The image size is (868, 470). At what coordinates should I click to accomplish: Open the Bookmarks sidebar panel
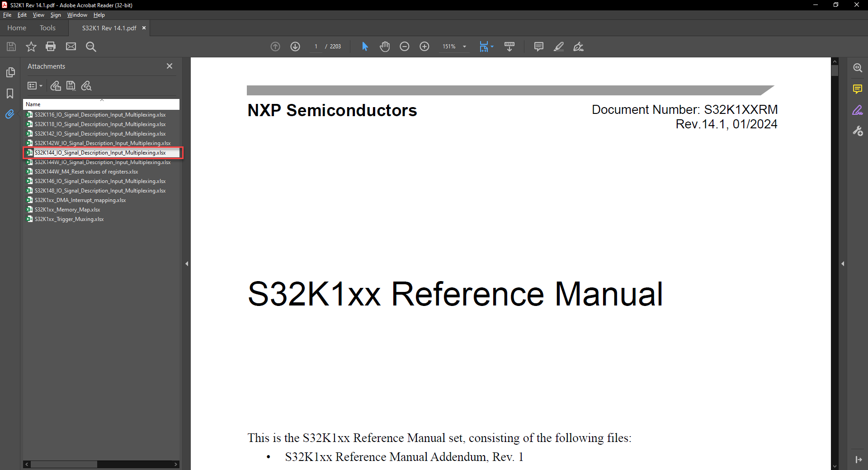(x=9, y=94)
